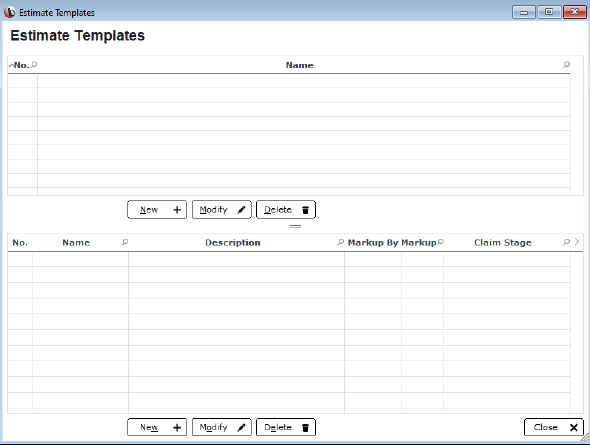Click New button in upper templates section
This screenshot has height=445, width=590.
(x=157, y=210)
